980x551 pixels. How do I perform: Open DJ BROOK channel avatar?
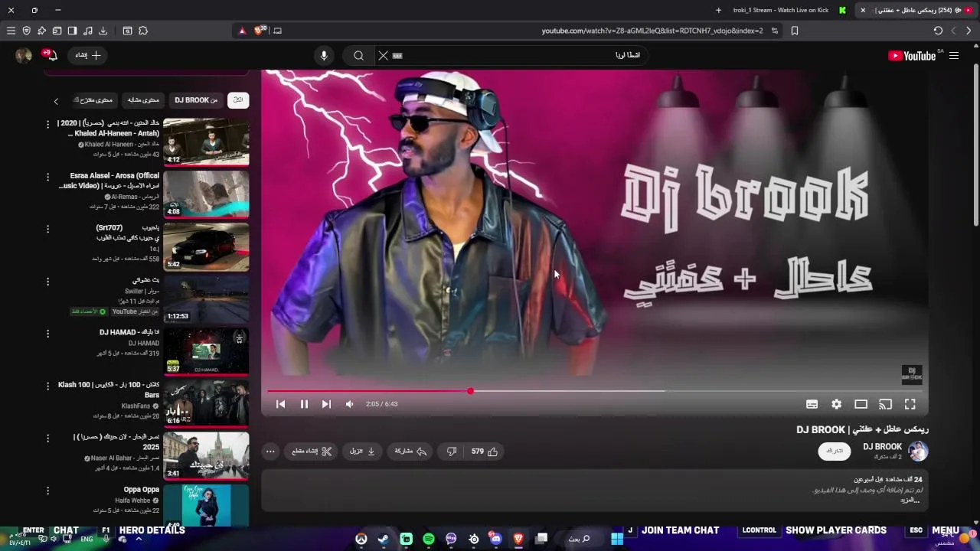tap(918, 451)
